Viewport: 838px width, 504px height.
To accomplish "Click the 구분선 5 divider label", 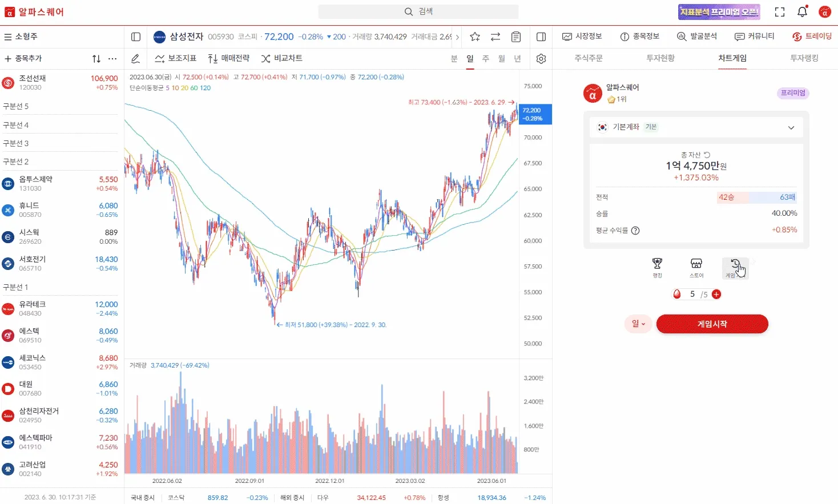I will point(16,107).
